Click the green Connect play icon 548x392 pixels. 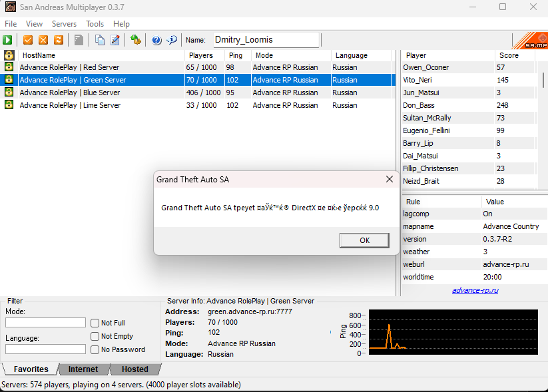tap(7, 40)
